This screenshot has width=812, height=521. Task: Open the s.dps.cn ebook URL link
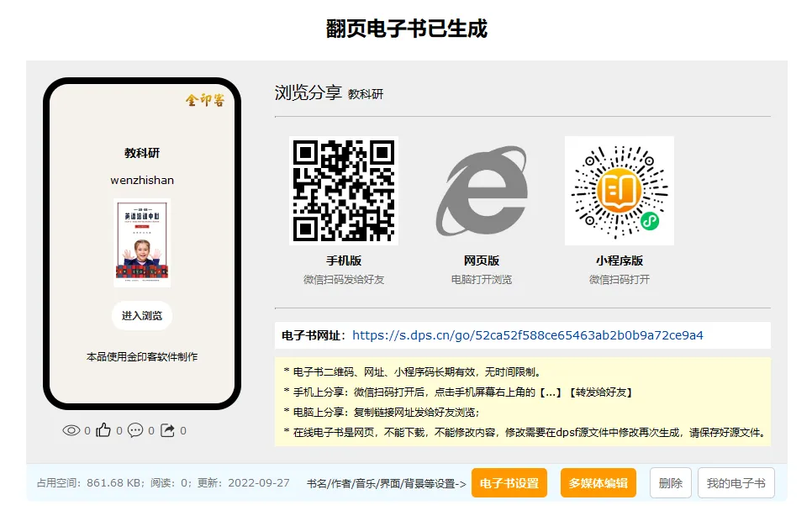[528, 335]
